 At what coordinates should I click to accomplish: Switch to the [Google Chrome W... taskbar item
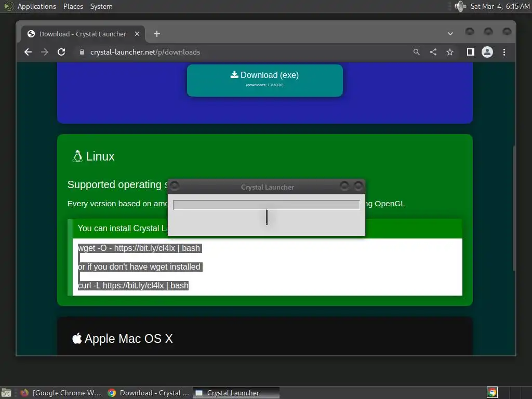[x=61, y=393]
